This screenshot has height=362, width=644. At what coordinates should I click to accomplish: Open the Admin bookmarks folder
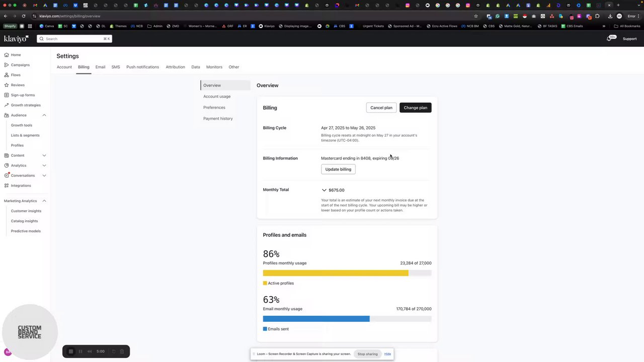pos(155,26)
